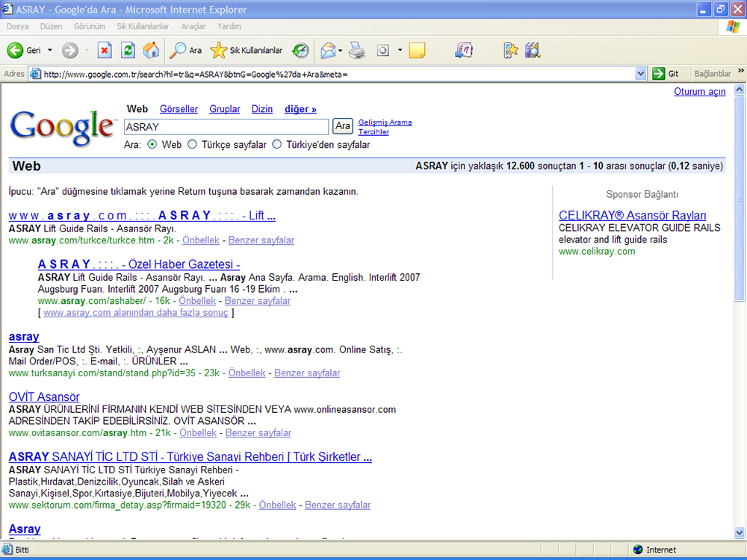Click the scrollbar up arrow
This screenshot has height=560, width=747.
(740, 90)
